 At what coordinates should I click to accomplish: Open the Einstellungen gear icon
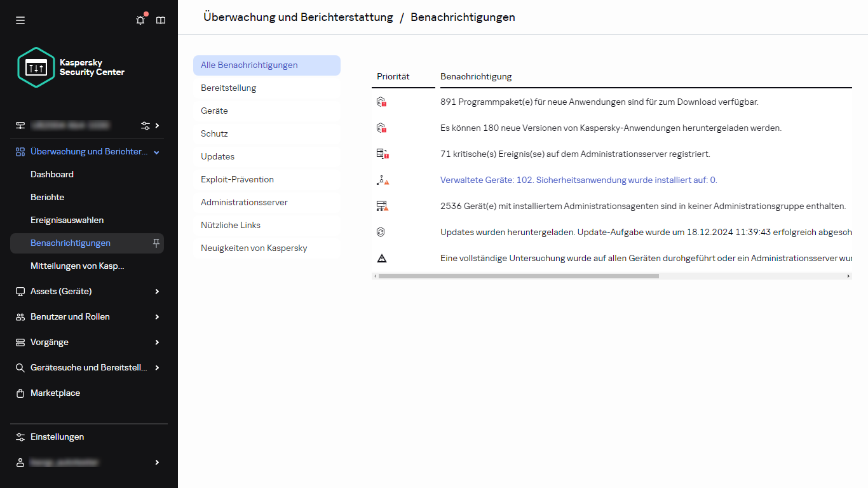(x=19, y=437)
